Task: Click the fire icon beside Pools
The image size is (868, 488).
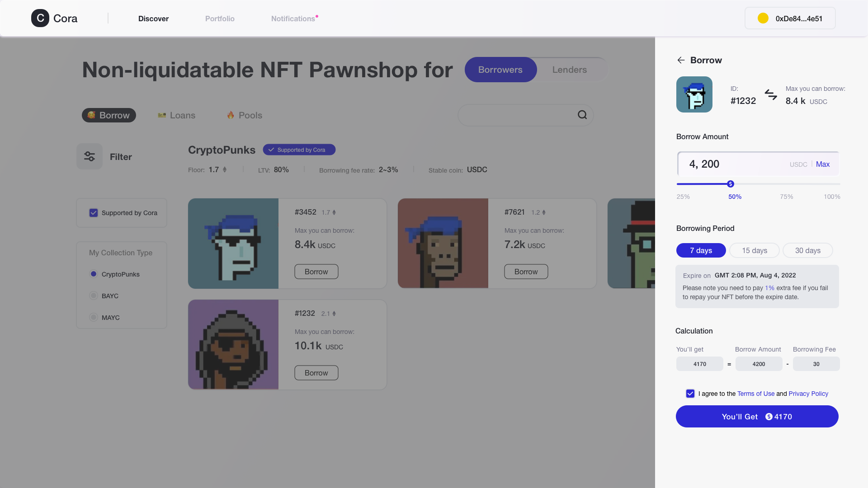Action: [x=231, y=115]
